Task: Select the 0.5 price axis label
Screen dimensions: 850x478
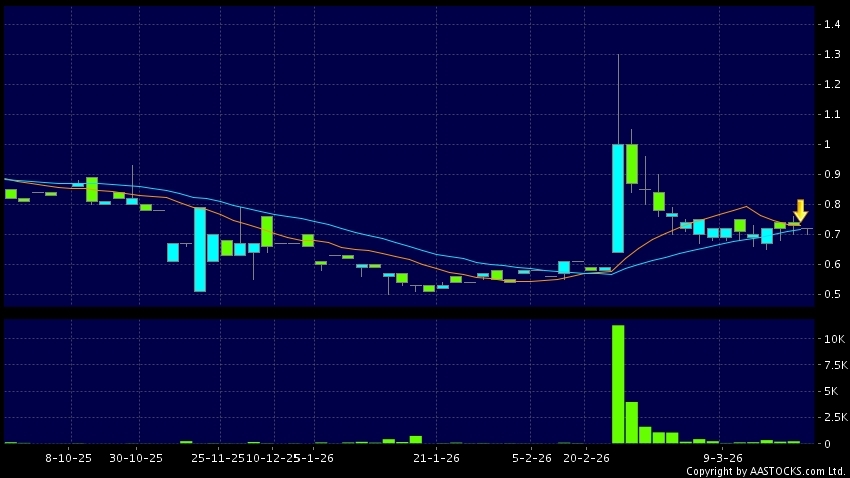Action: point(829,294)
